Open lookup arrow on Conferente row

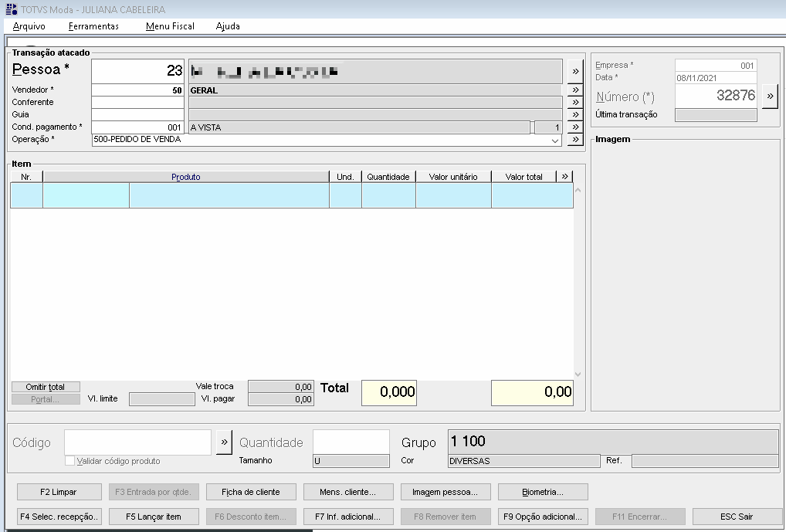coord(575,102)
